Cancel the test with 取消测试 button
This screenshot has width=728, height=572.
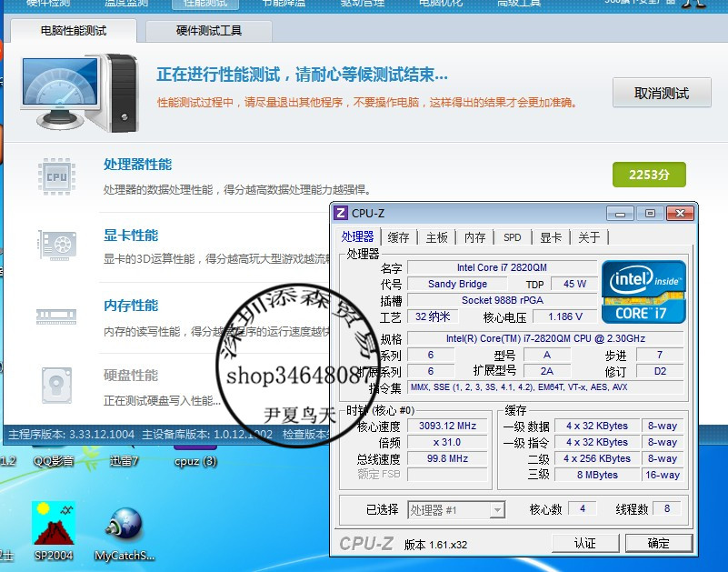coord(662,93)
